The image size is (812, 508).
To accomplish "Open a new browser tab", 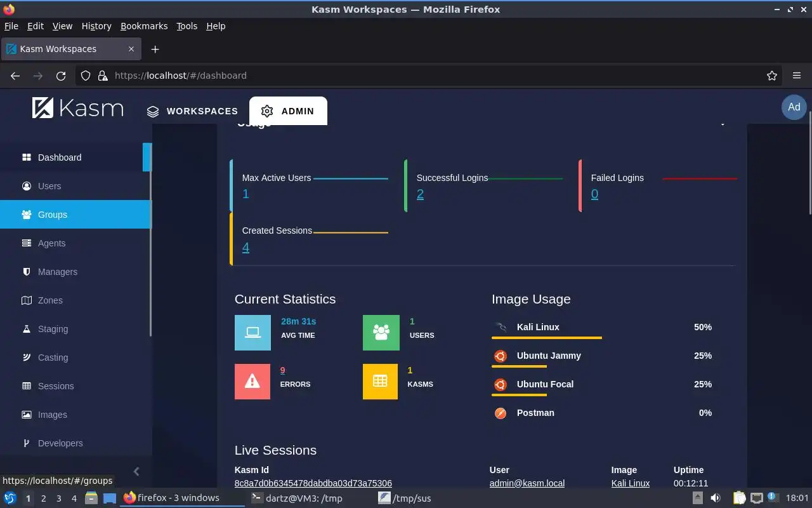I will [x=155, y=49].
